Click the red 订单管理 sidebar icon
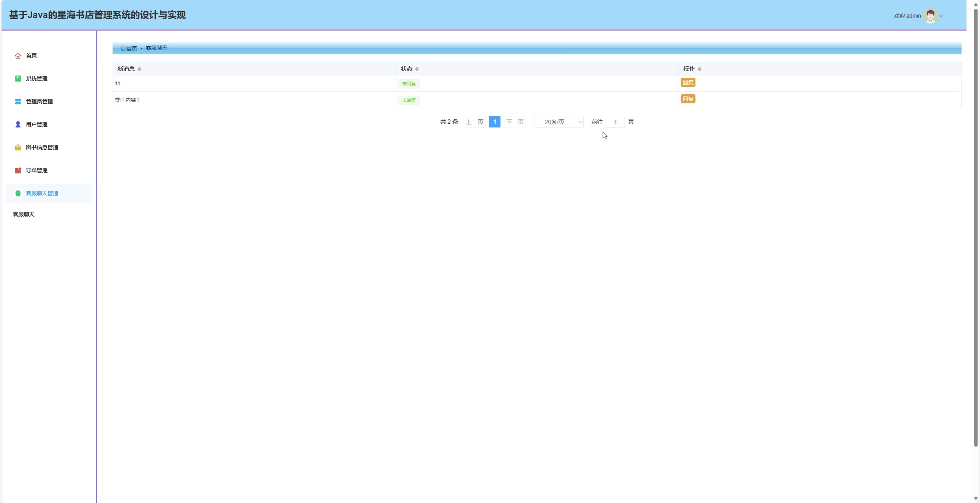The image size is (980, 503). click(18, 170)
